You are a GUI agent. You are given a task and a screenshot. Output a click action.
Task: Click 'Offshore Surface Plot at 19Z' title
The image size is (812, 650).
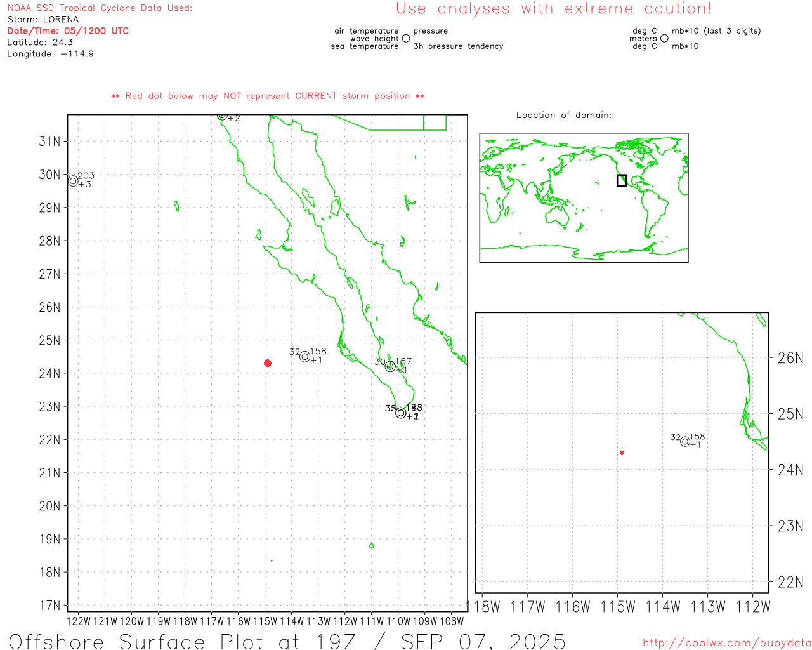[183, 641]
